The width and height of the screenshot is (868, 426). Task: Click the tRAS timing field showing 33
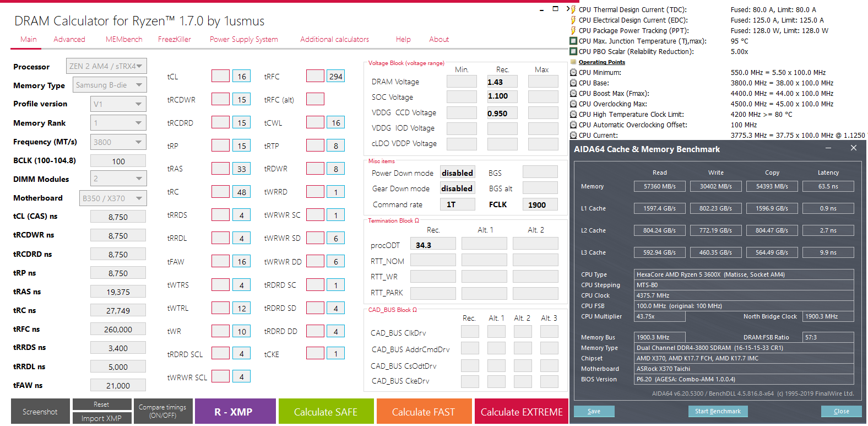pyautogui.click(x=242, y=169)
